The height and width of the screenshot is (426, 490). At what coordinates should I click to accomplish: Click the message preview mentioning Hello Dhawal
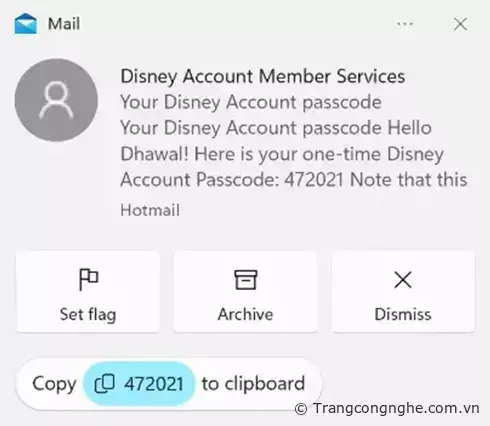293,154
